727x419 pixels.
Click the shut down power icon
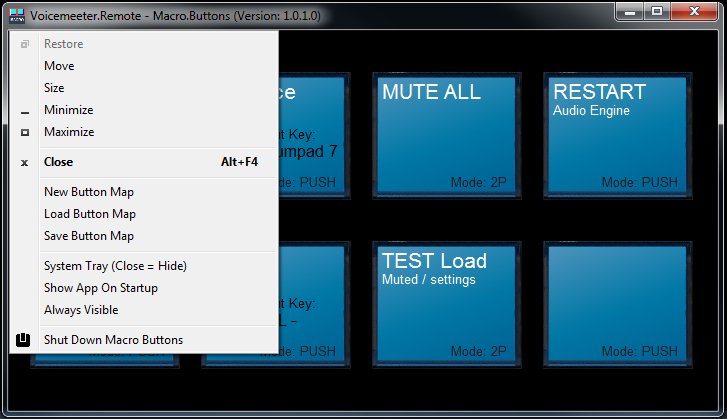pyautogui.click(x=23, y=340)
